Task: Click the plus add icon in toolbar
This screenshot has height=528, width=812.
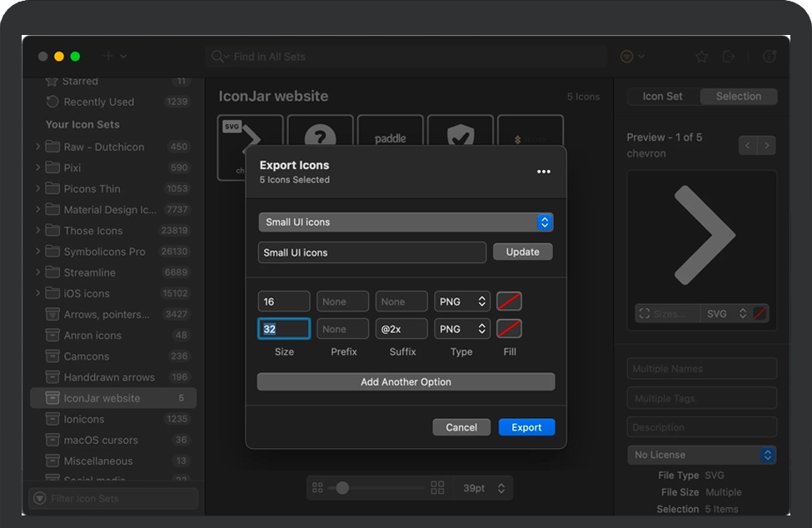Action: pyautogui.click(x=108, y=57)
